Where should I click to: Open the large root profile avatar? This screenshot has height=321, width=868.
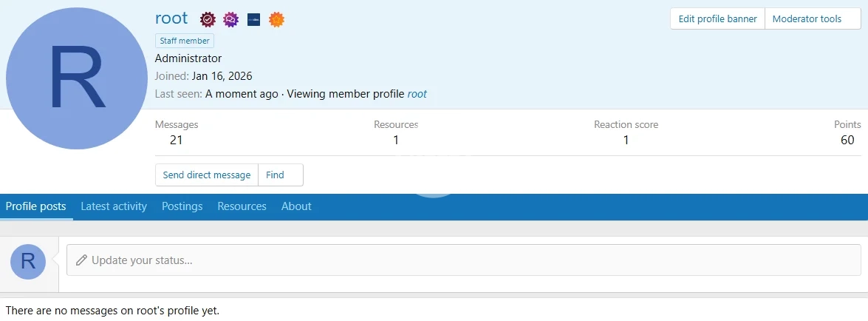click(x=77, y=78)
